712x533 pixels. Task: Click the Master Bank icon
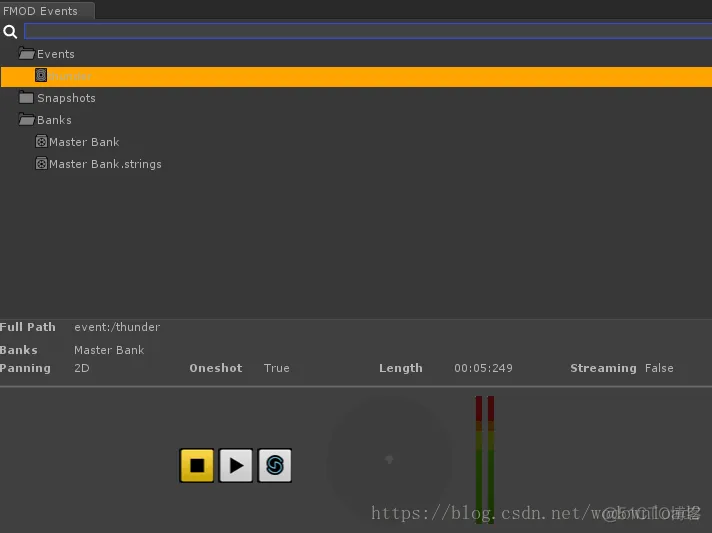(x=41, y=142)
